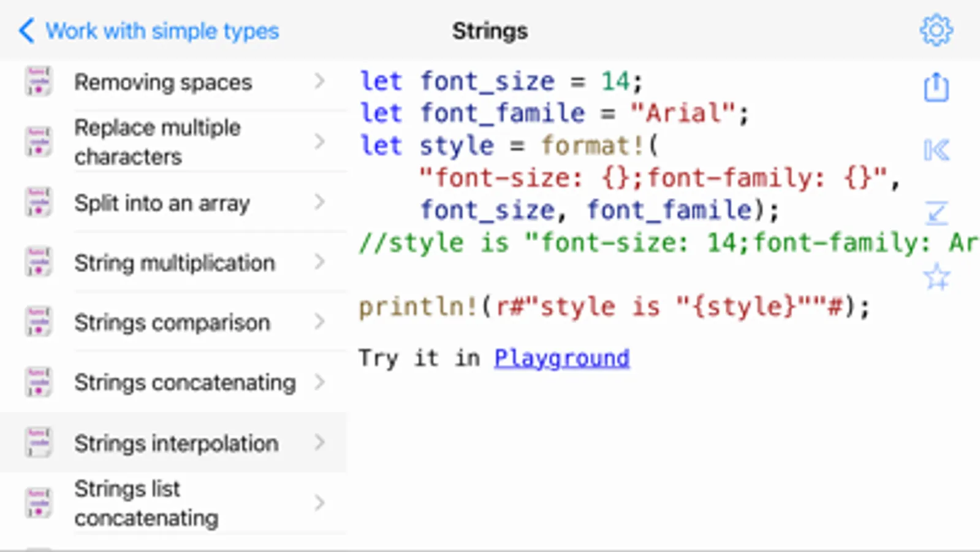
Task: Click the Strings comparison document icon
Action: click(38, 322)
